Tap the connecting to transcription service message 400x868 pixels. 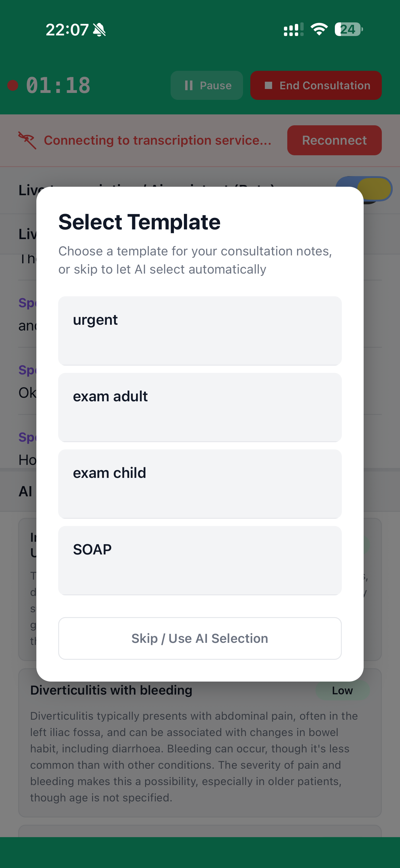pos(158,140)
